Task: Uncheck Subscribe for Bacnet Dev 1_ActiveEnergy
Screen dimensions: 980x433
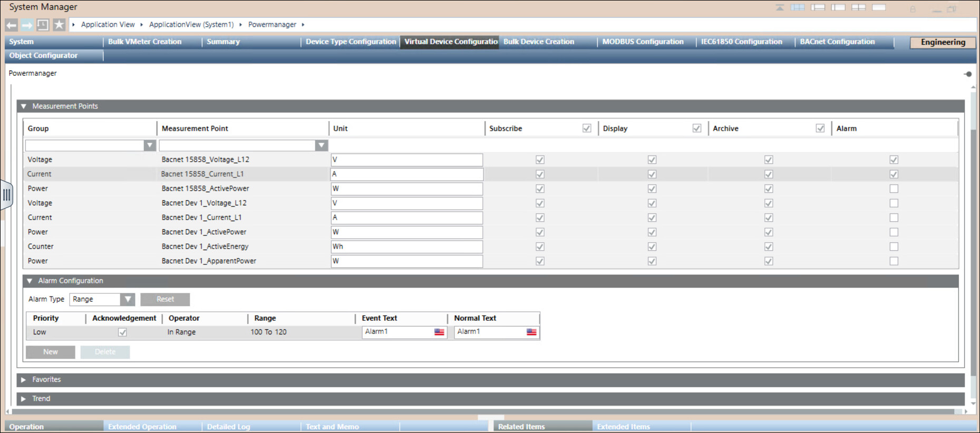Action: coord(540,247)
